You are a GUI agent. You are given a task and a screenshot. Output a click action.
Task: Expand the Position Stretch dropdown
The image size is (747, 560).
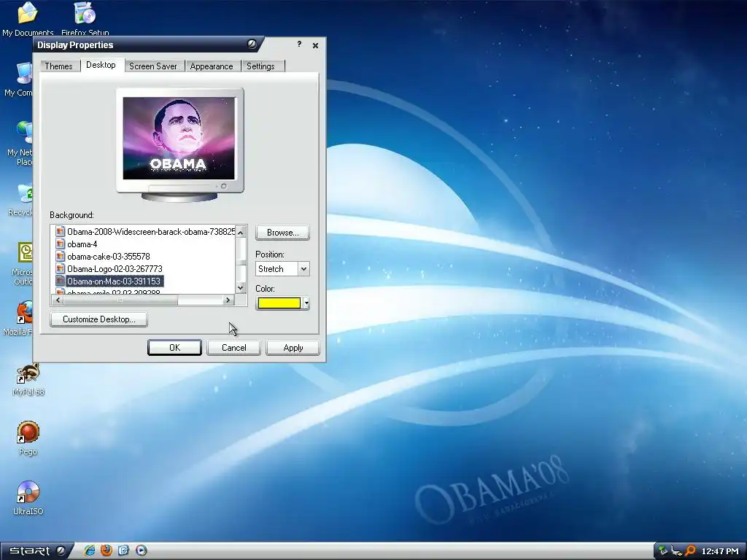coord(303,269)
